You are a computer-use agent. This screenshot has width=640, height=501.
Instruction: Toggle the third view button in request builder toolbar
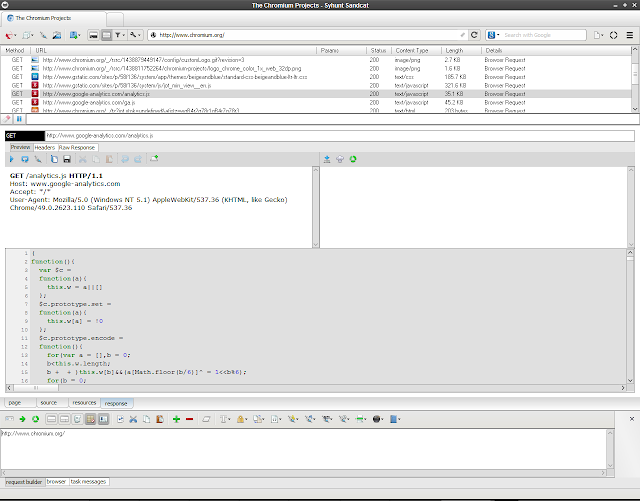tap(78, 419)
